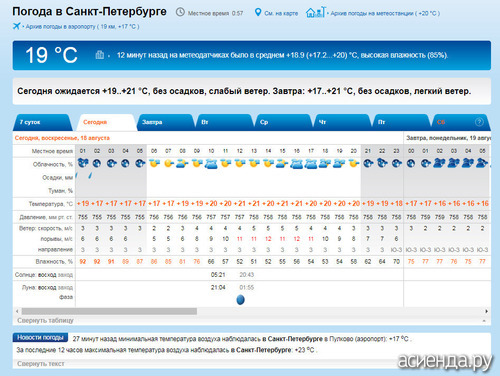Click the Новости погоды button
Screen dimensions: 500x376
pos(40,337)
